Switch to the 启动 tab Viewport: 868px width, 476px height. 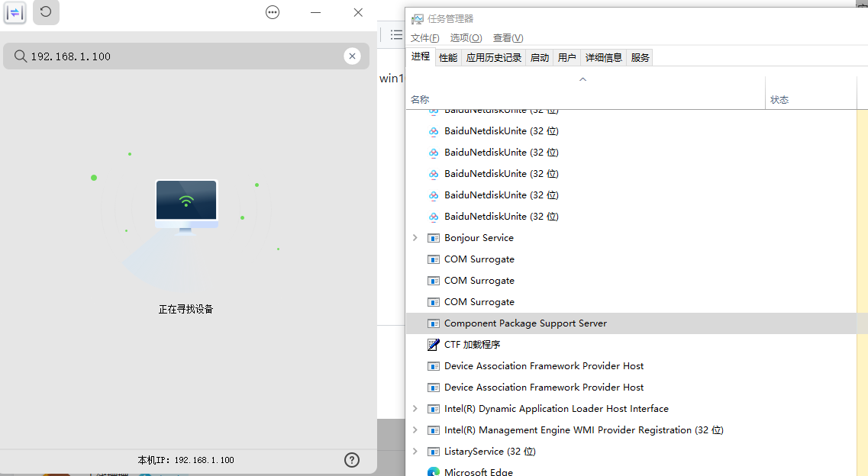coord(539,57)
